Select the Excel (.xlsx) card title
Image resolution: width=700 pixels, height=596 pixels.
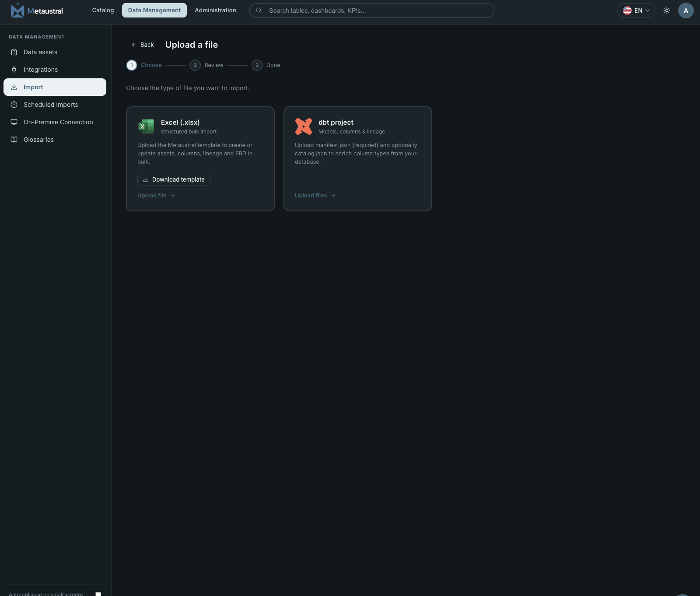[180, 123]
